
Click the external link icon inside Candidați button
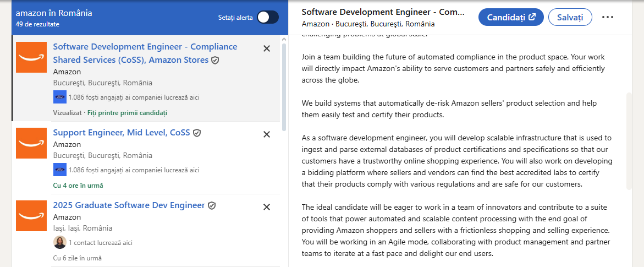click(x=532, y=17)
